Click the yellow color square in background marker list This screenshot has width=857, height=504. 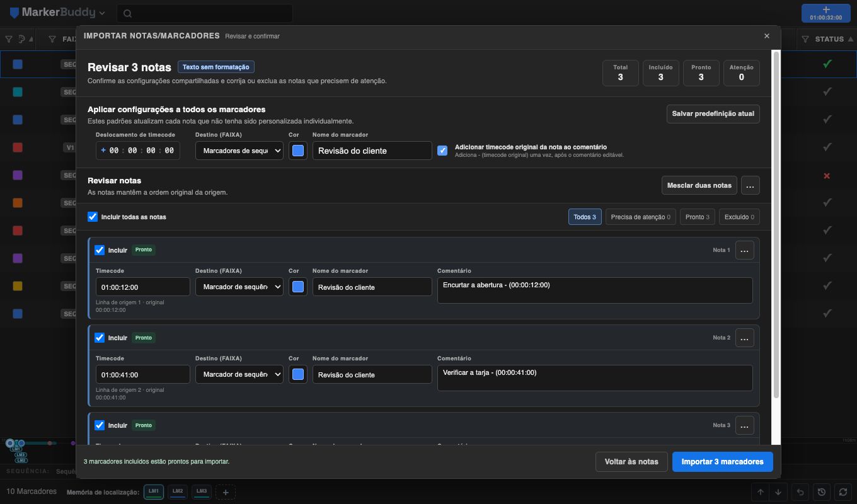(x=18, y=286)
